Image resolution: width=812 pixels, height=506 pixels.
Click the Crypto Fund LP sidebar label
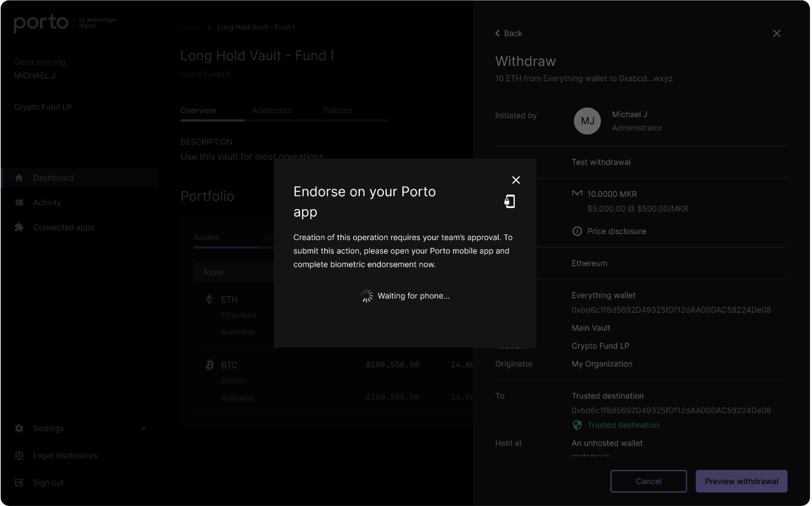[x=43, y=107]
